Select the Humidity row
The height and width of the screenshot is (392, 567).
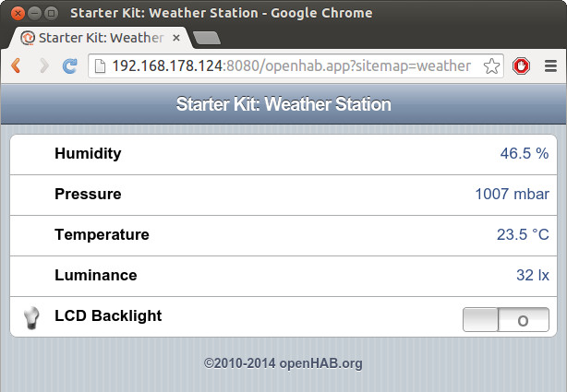[x=283, y=154]
